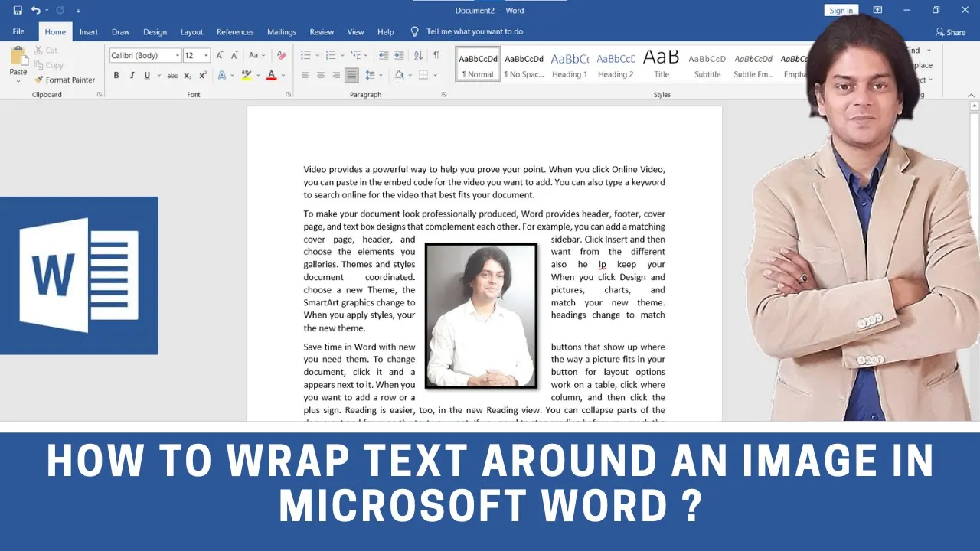Paste clipboard contents with Paste button

coord(18,60)
